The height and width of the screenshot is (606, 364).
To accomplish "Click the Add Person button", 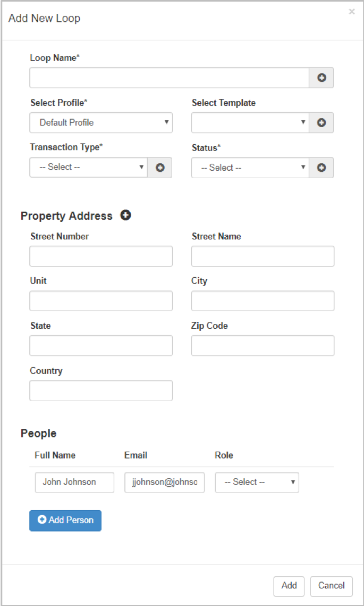I will (65, 520).
